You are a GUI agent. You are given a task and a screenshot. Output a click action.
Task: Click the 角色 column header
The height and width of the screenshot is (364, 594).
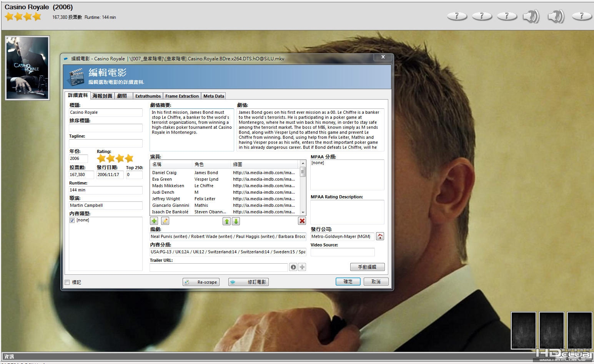click(211, 164)
